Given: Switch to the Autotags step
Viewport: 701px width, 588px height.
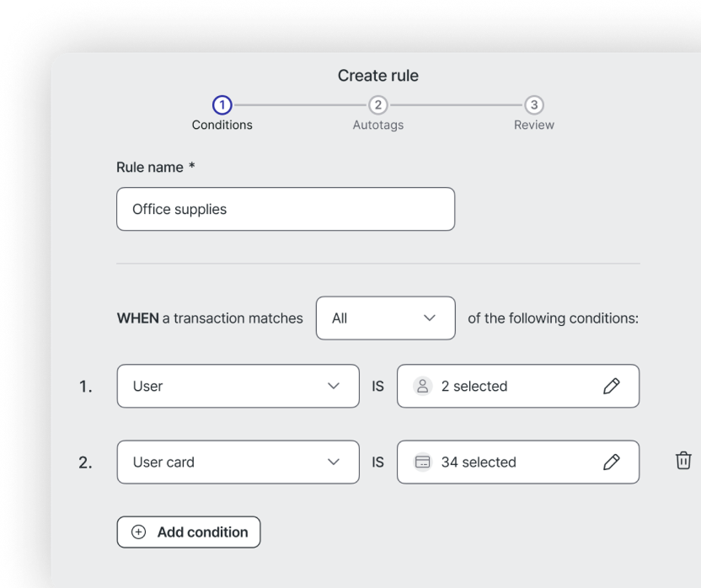Looking at the screenshot, I should coord(377,124).
